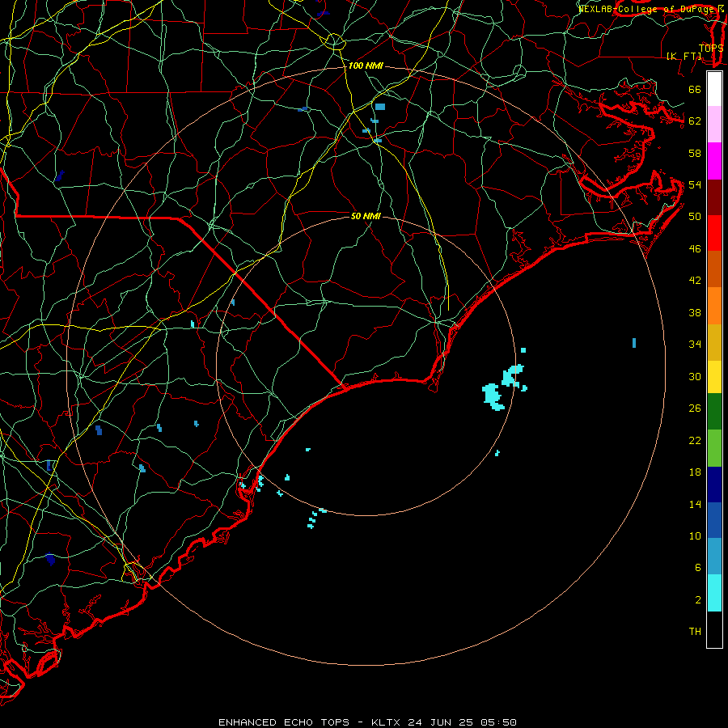Click the legend value '14'
Viewport: 728px width, 728px height.
click(x=695, y=504)
